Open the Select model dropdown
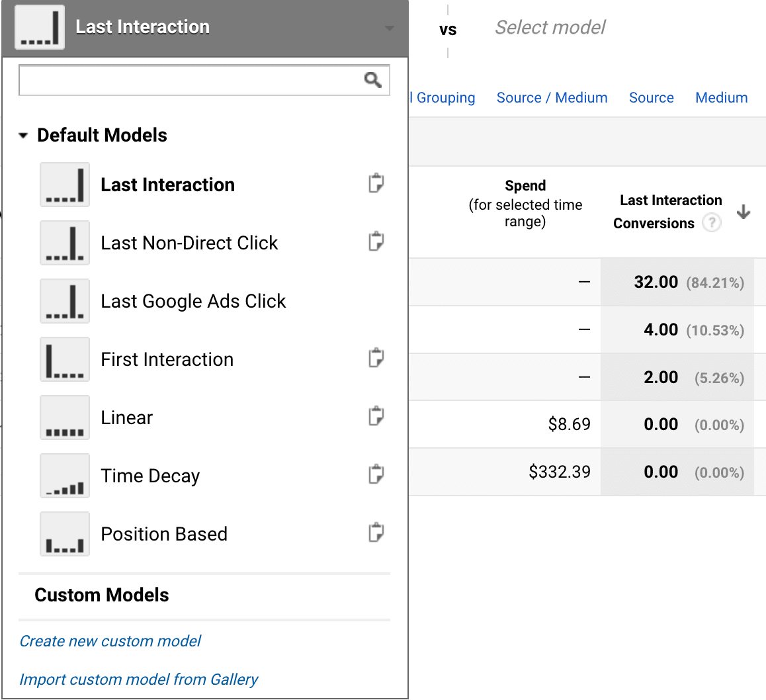Screen dimensions: 766x700 click(x=550, y=27)
